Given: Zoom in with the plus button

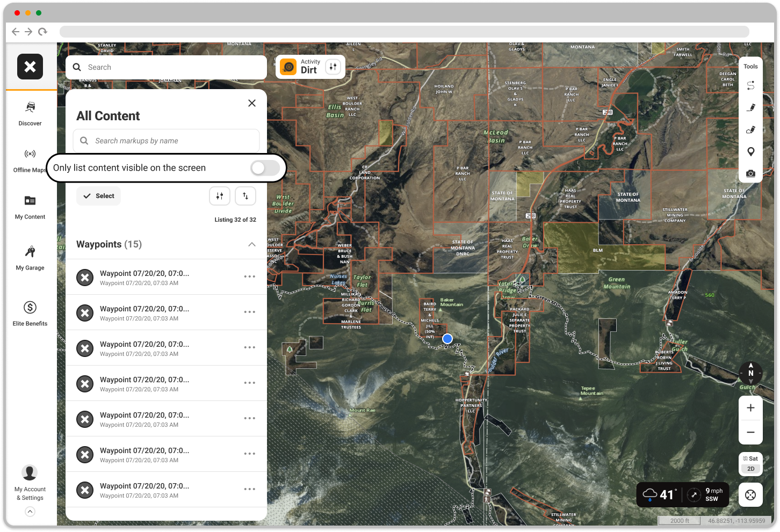Looking at the screenshot, I should coord(750,408).
